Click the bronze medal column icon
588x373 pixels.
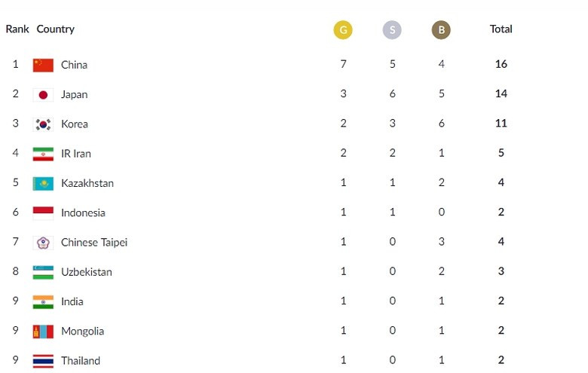point(441,30)
